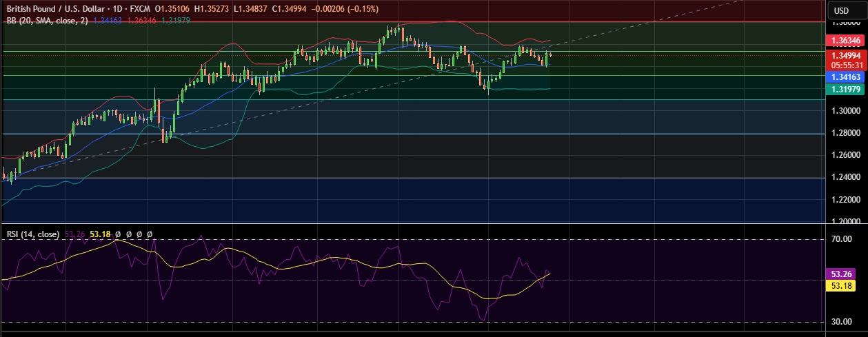The image size is (868, 337).
Task: Select the RSI (14, close) indicator legend
Action: [32, 234]
